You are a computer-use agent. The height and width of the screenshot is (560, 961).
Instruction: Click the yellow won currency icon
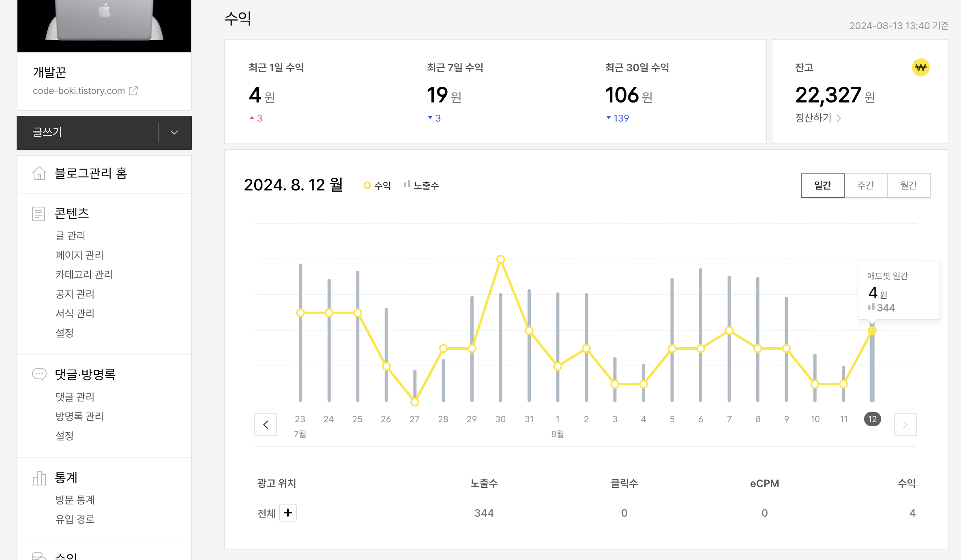[920, 67]
